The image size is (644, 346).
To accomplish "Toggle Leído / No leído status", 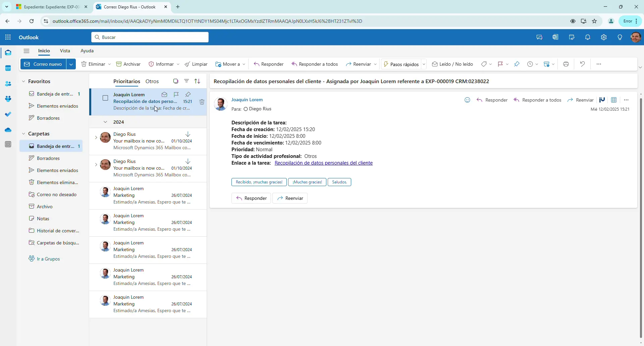I will [452, 64].
